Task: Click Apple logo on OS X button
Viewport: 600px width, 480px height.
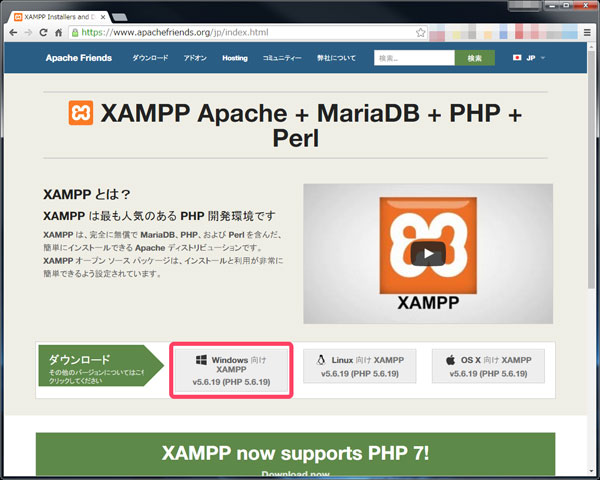Action: (451, 360)
